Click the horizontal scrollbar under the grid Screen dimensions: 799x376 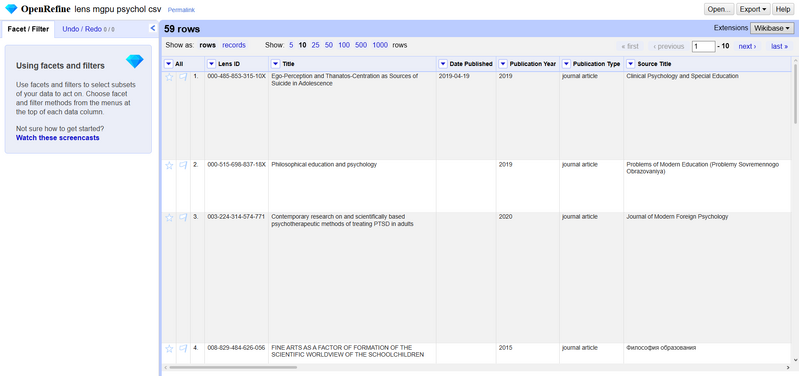pyautogui.click(x=233, y=367)
